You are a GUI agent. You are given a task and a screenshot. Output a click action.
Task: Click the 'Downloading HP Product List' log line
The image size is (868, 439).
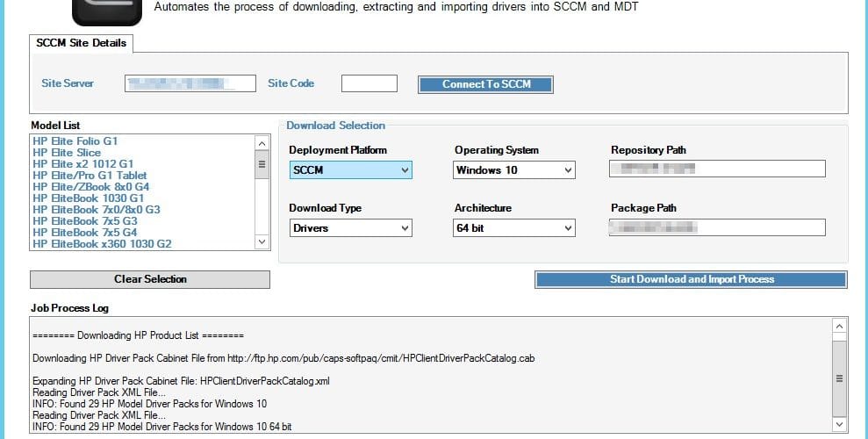[x=138, y=335]
